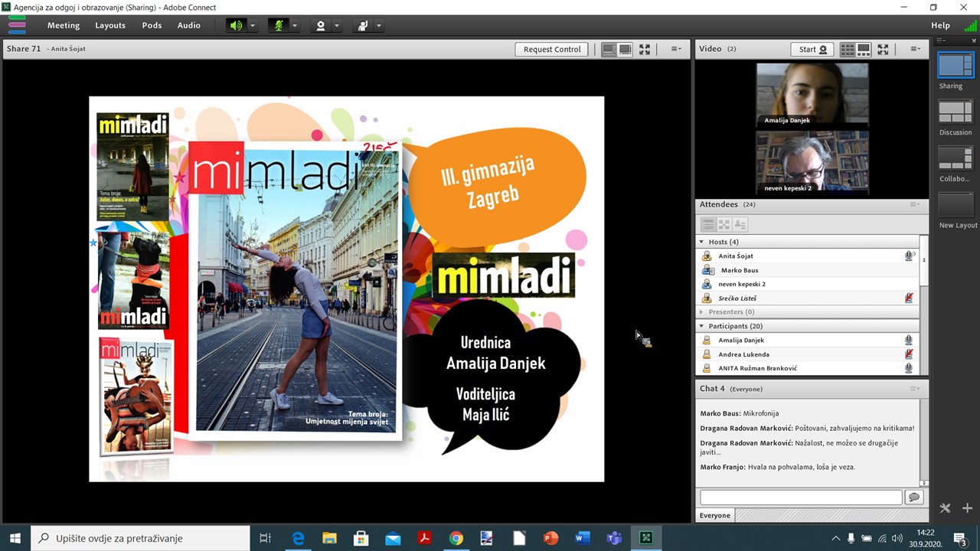
Task: Click the Windows taskbar search box
Action: [141, 538]
